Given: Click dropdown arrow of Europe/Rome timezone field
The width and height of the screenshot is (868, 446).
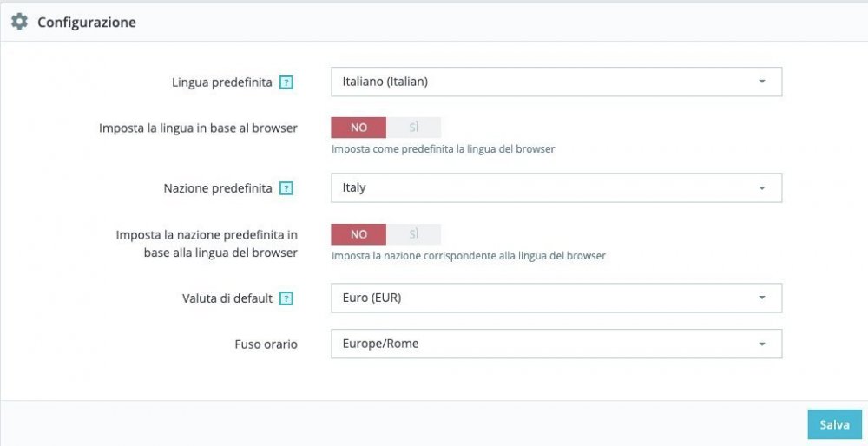Looking at the screenshot, I should (x=761, y=344).
